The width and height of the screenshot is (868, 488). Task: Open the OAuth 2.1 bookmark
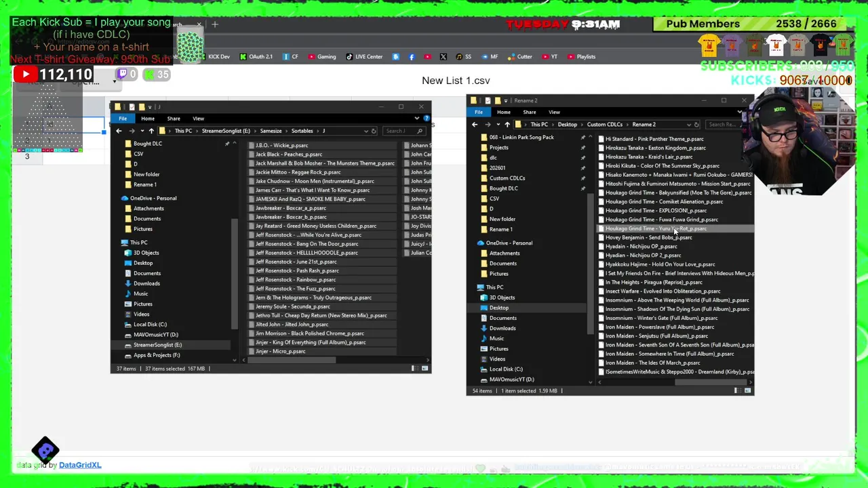(256, 57)
